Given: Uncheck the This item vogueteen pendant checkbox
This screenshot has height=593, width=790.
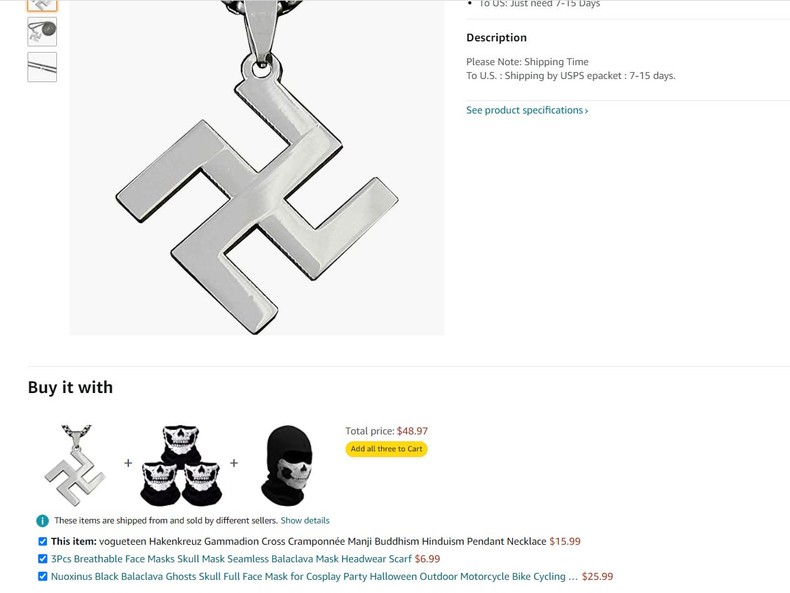Looking at the screenshot, I should [x=43, y=542].
